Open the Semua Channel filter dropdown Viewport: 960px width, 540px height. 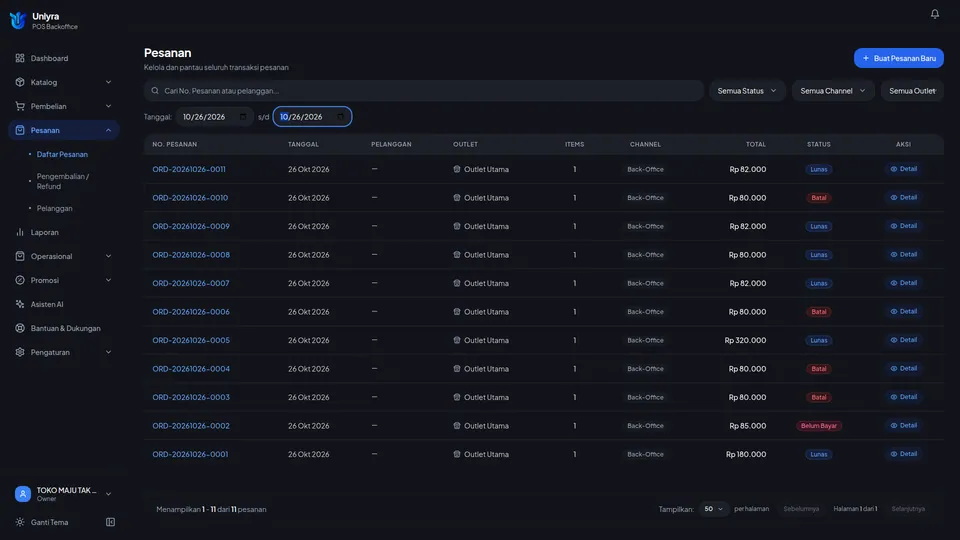tap(833, 91)
